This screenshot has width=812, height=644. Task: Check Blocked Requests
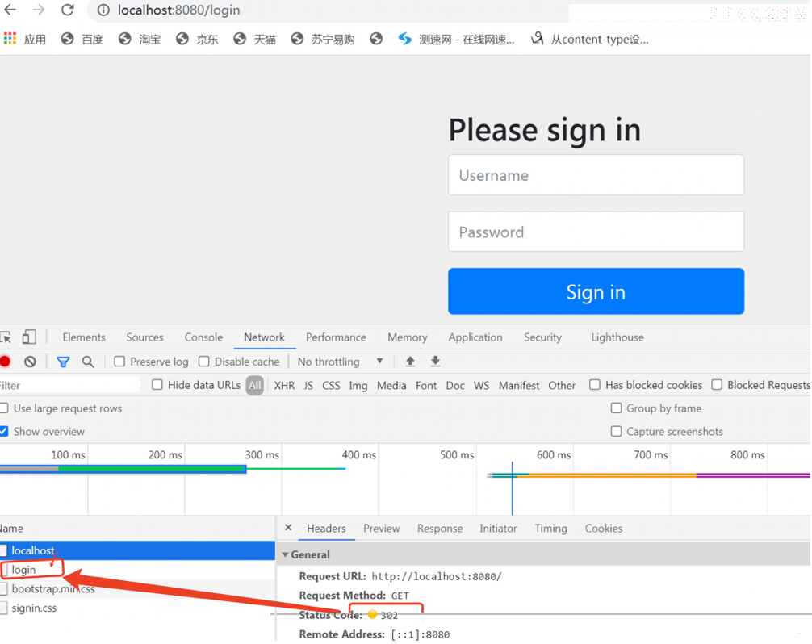[x=717, y=385]
